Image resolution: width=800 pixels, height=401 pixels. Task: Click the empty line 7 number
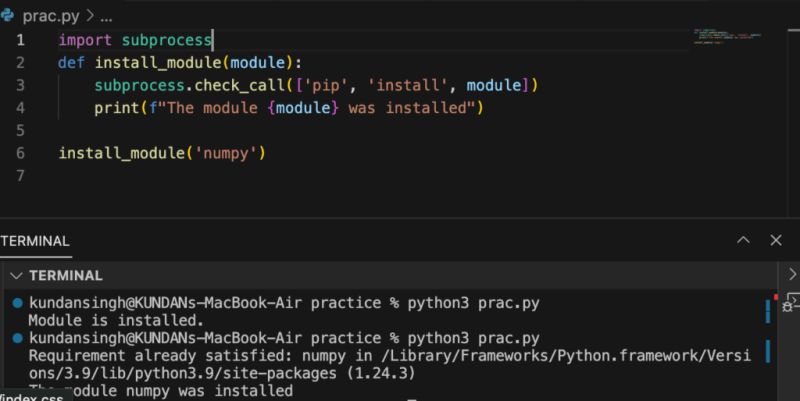click(x=20, y=176)
